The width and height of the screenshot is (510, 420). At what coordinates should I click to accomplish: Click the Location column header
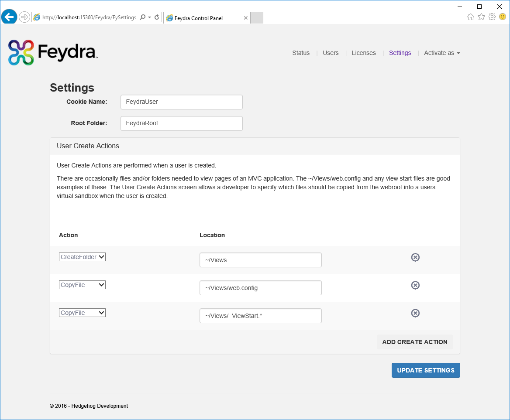[212, 235]
